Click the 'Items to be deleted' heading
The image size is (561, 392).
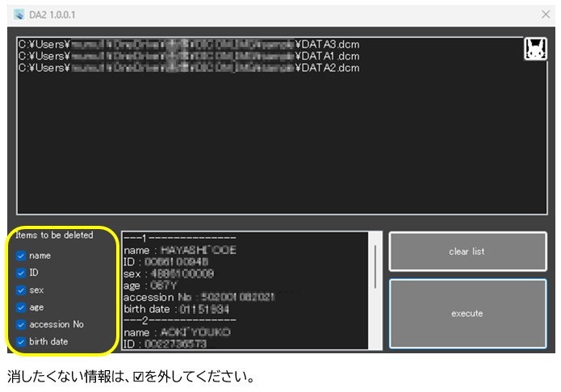coord(55,236)
